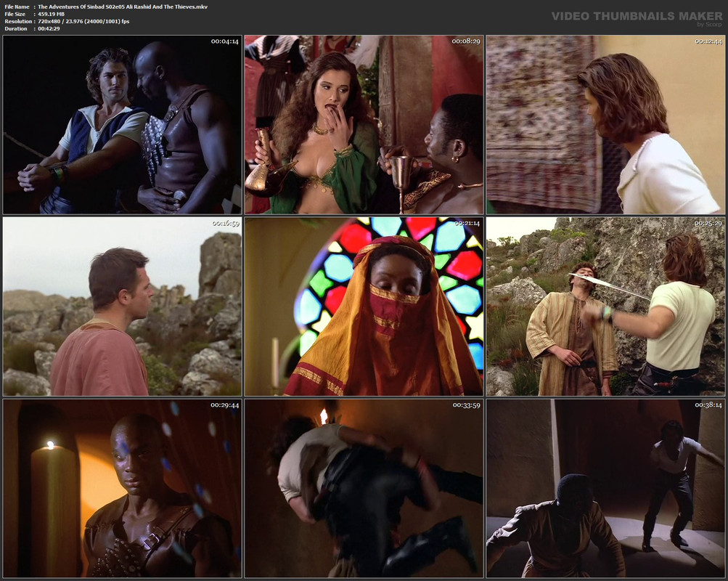This screenshot has height=581, width=728.
Task: Click the timestamp 00:08:29 label
Action: click(466, 41)
